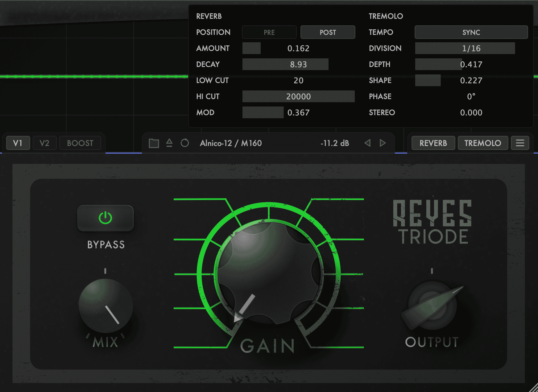
Task: Open the Alnico-12 / M160 cabinet selector
Action: pos(231,143)
